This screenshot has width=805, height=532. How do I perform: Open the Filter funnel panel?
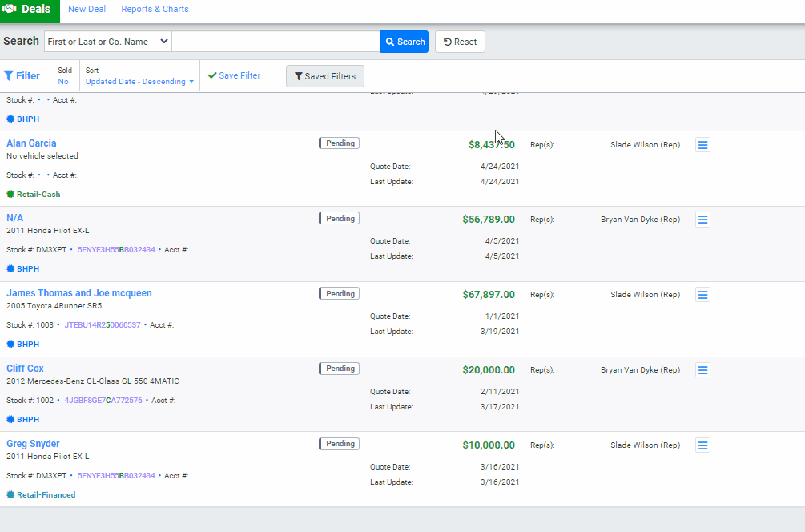pyautogui.click(x=22, y=76)
